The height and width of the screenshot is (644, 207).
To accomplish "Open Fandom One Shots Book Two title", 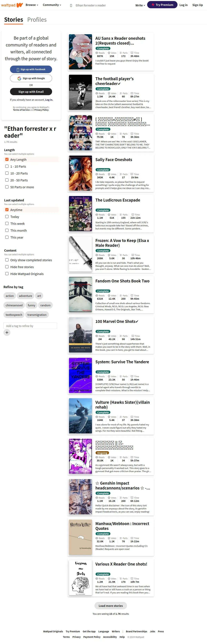I will coord(122,281).
